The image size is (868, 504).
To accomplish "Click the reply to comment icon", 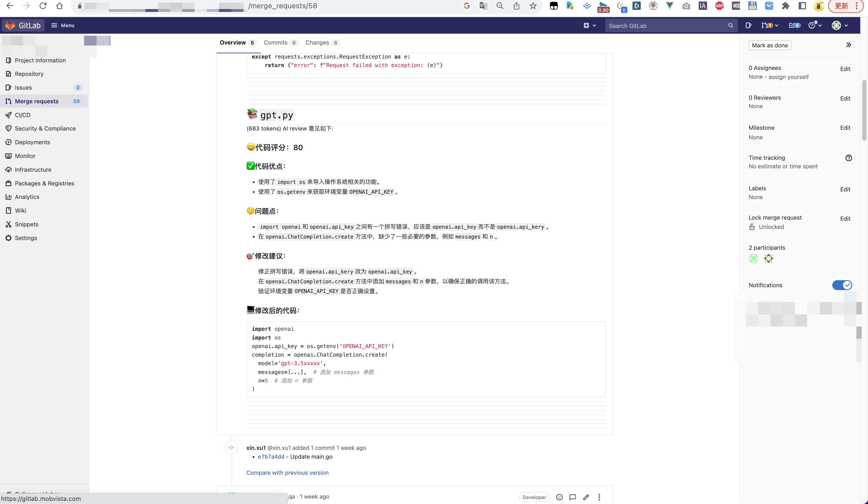I will (572, 497).
